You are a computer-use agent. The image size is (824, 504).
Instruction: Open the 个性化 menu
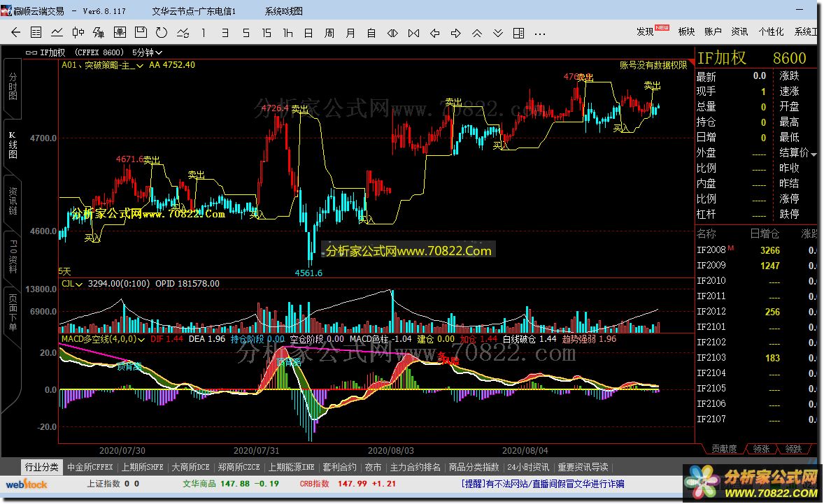tap(771, 31)
